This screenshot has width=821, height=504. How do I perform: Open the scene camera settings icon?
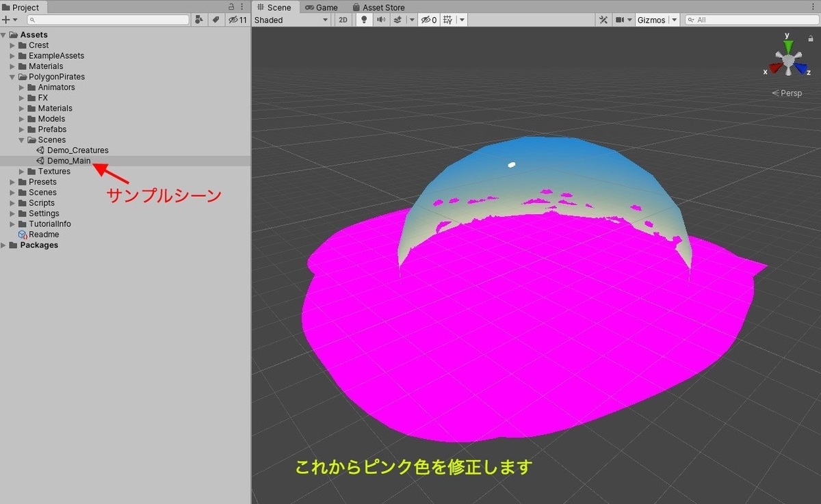point(620,20)
